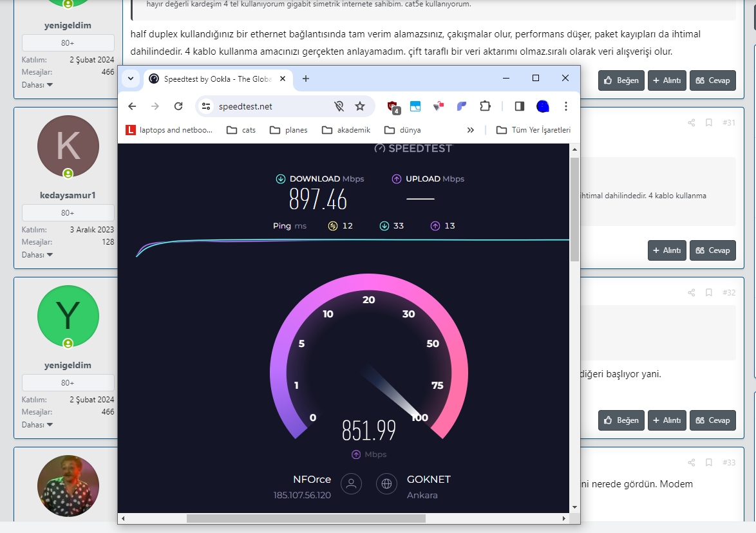756x533 pixels.
Task: Click the scroll down arrow in browser
Action: coord(574,507)
